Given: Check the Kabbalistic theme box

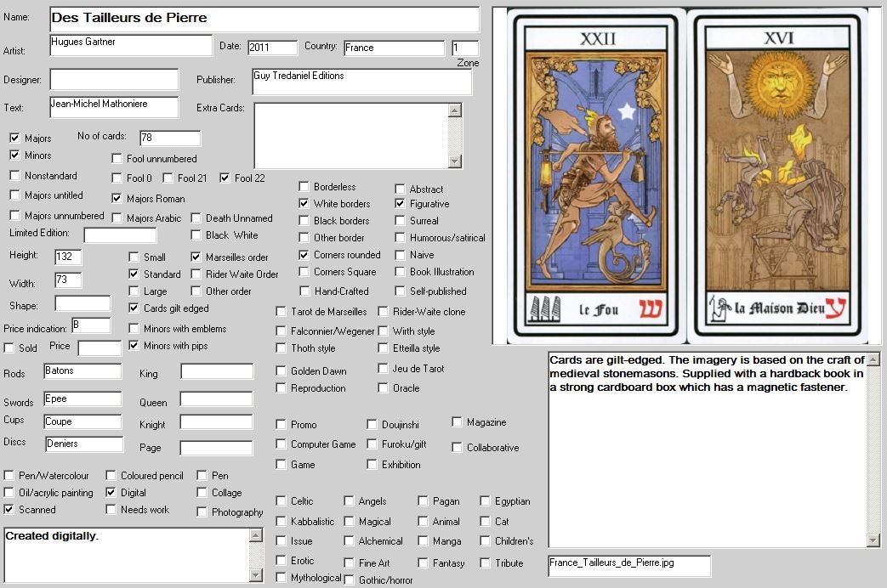Looking at the screenshot, I should pos(281,521).
